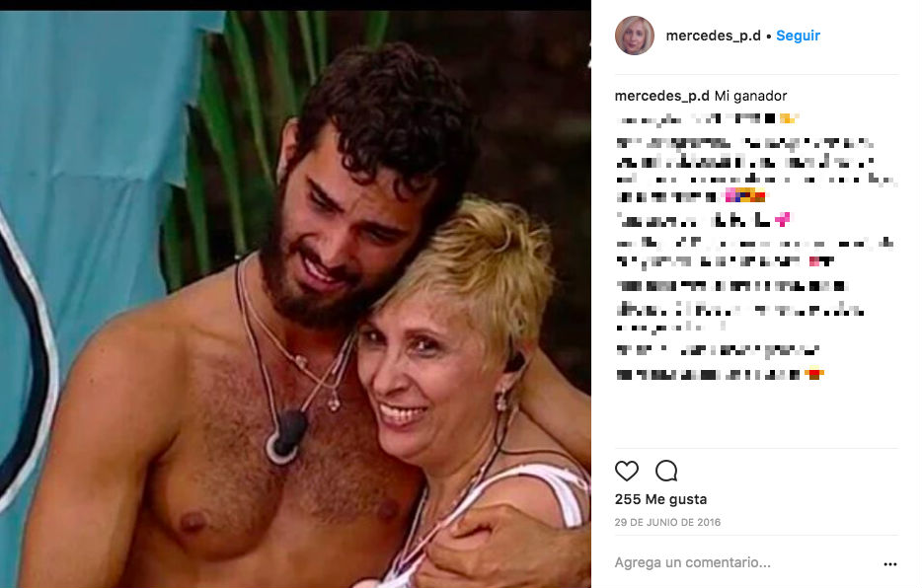Open the three-dot more options menu
The width and height of the screenshot is (922, 588).
[x=890, y=564]
